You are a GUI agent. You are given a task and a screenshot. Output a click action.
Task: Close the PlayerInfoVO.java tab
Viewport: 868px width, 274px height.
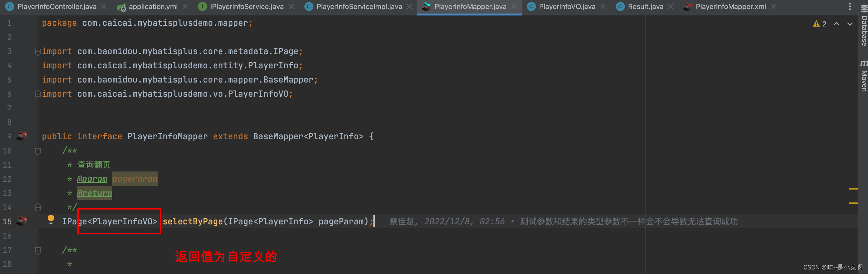603,6
